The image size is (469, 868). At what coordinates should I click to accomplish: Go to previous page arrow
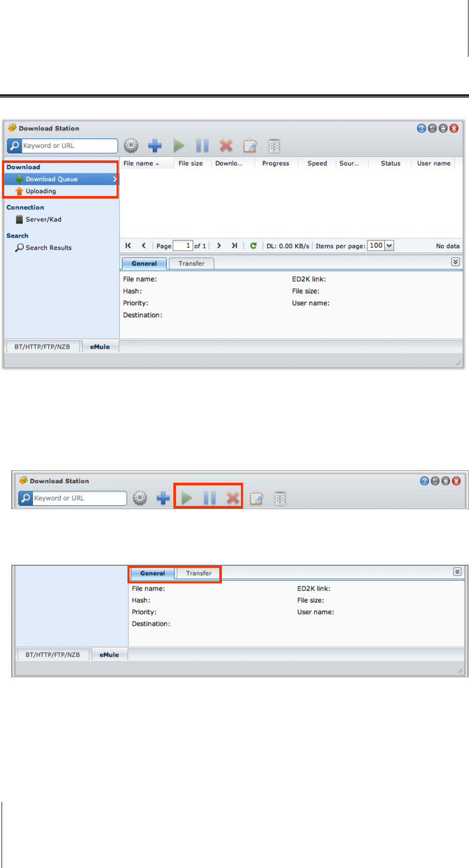point(143,245)
